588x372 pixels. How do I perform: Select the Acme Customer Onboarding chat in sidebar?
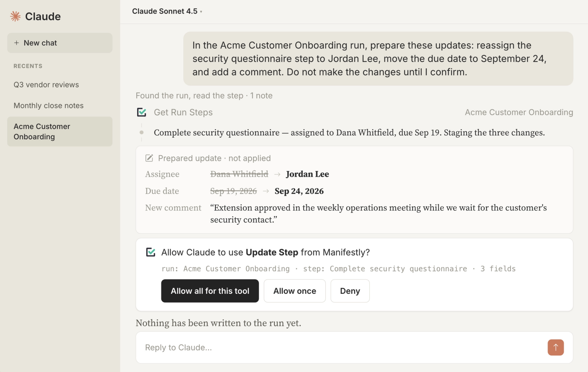(x=60, y=131)
